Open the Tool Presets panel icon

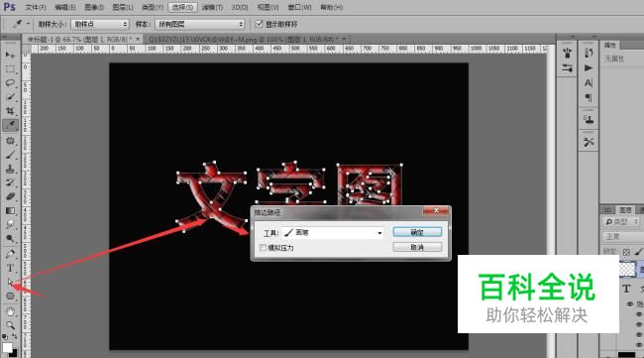(589, 142)
